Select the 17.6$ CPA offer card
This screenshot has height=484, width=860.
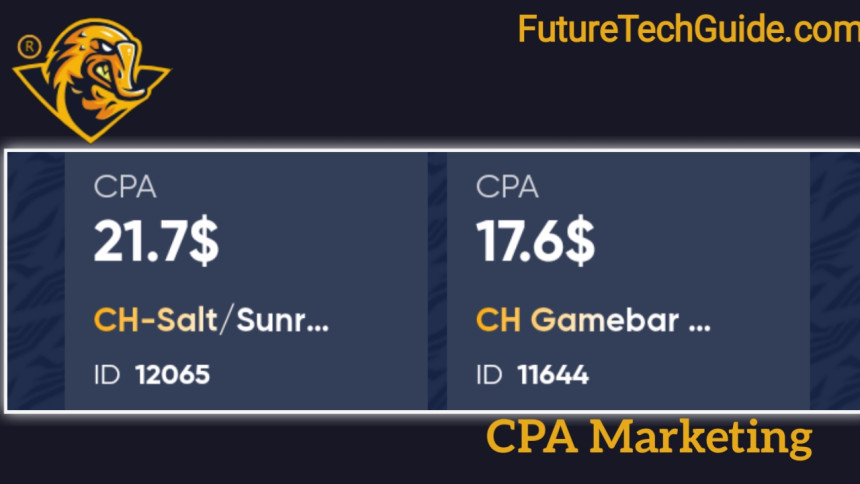tap(628, 281)
